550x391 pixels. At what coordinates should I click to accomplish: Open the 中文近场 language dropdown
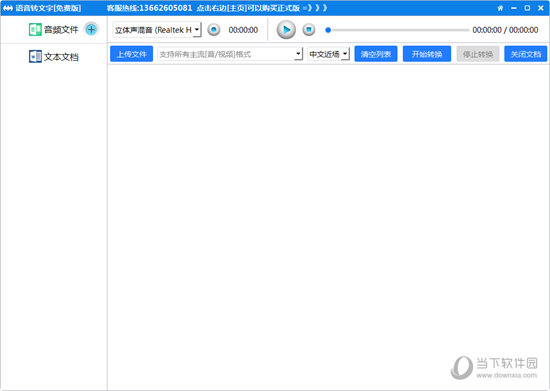point(328,54)
